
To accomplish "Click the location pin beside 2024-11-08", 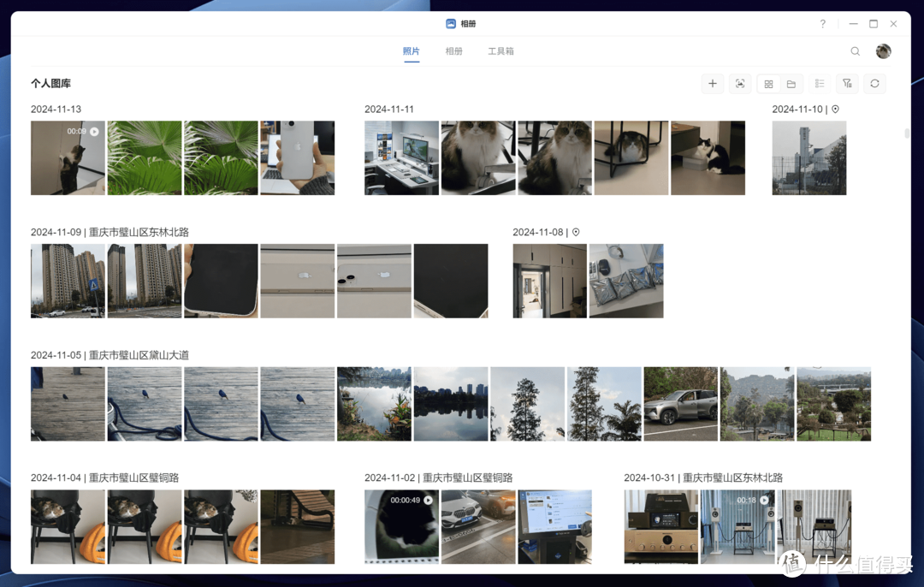I will coord(576,233).
